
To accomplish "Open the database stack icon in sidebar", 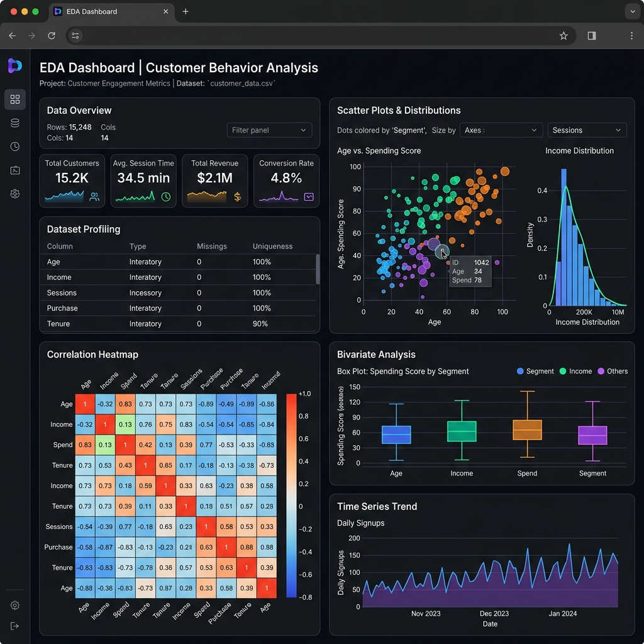I will pos(15,123).
